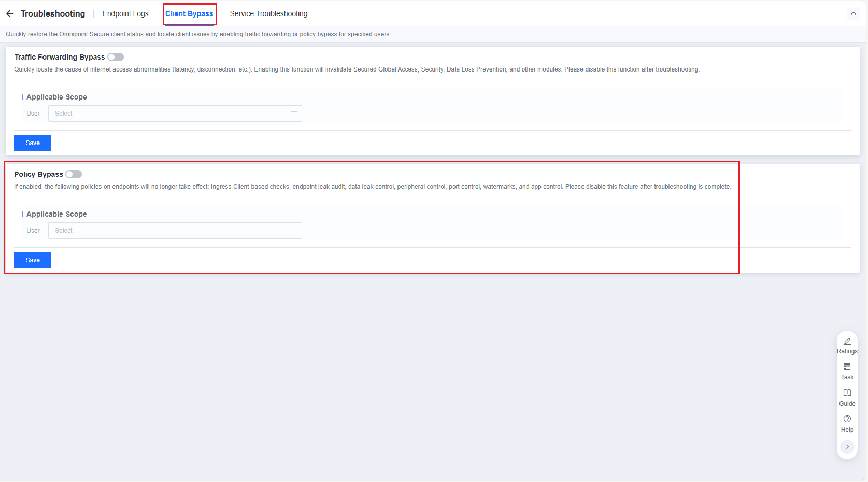
Task: Switch to the Client Bypass tab
Action: point(189,13)
